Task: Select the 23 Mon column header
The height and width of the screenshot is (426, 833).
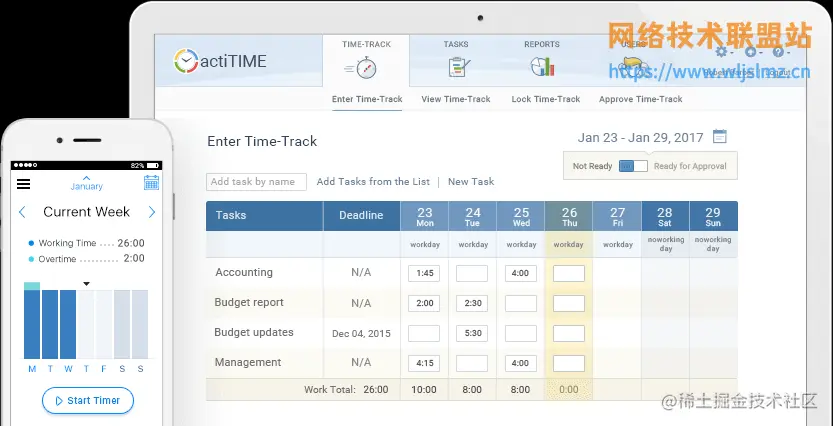Action: click(424, 216)
